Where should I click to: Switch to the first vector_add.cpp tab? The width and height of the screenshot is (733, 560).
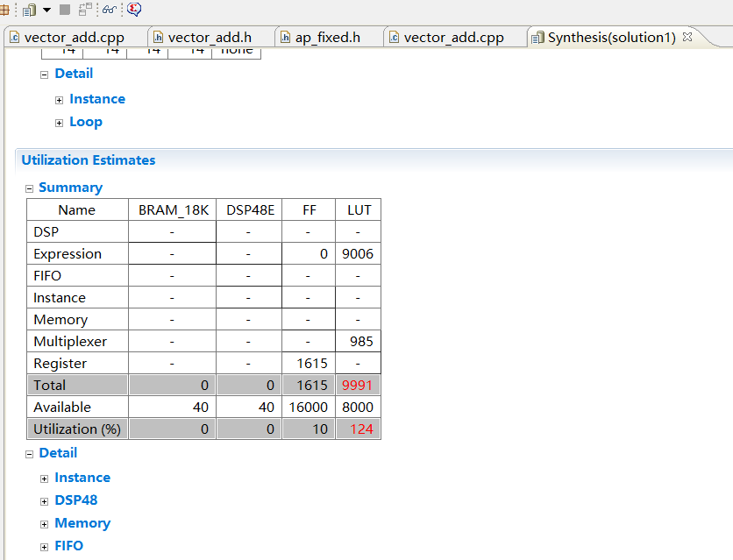tap(74, 38)
